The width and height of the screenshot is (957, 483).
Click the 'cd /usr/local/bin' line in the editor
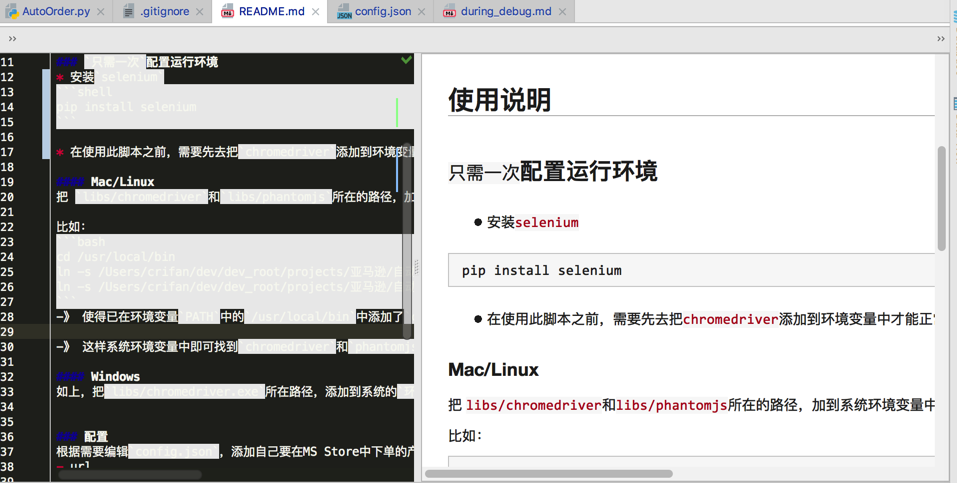coord(116,256)
